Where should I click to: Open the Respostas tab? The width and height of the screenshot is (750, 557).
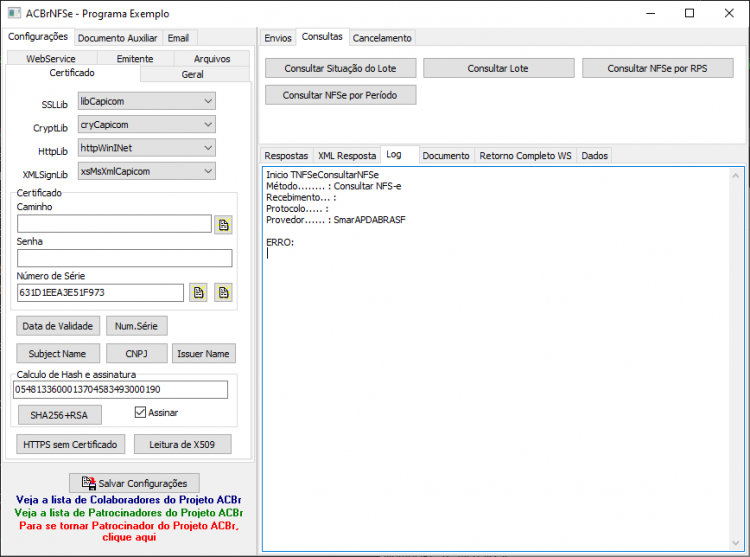point(286,156)
